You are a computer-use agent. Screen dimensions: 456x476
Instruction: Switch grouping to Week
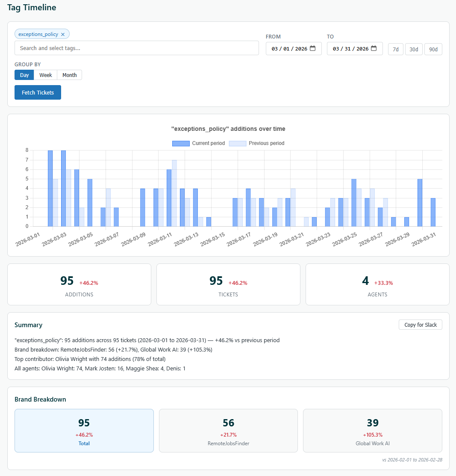[x=45, y=75]
